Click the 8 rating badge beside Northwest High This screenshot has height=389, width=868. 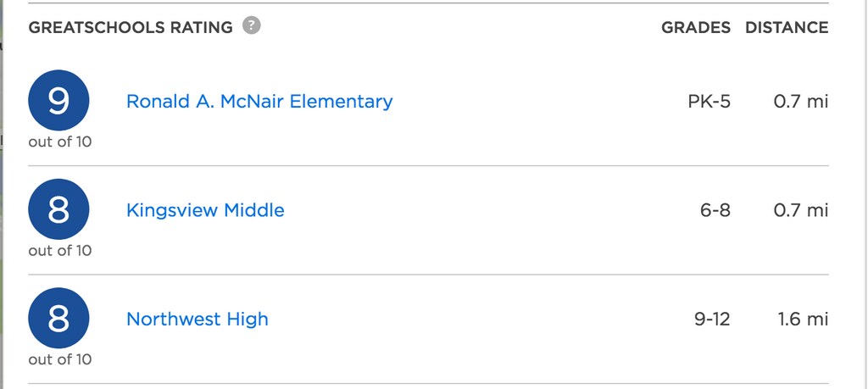pyautogui.click(x=58, y=318)
